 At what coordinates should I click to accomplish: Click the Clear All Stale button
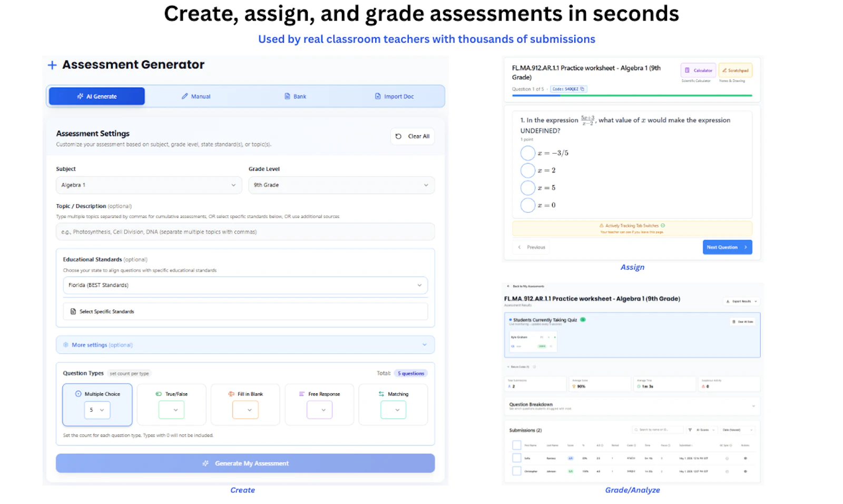[743, 321]
